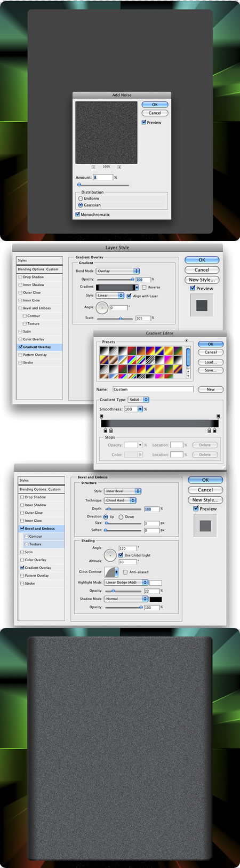Toggle Use Global Light checkbox

[x=121, y=555]
